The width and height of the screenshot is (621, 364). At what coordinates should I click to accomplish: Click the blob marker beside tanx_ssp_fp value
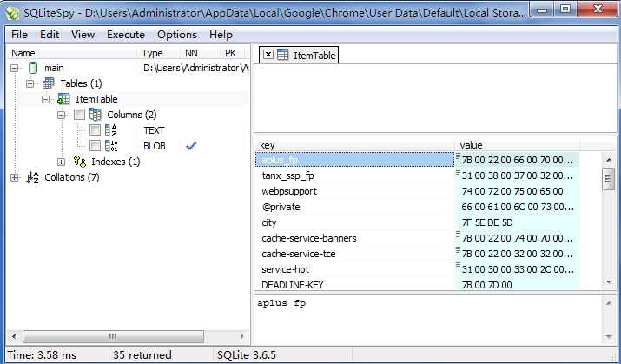[x=458, y=172]
